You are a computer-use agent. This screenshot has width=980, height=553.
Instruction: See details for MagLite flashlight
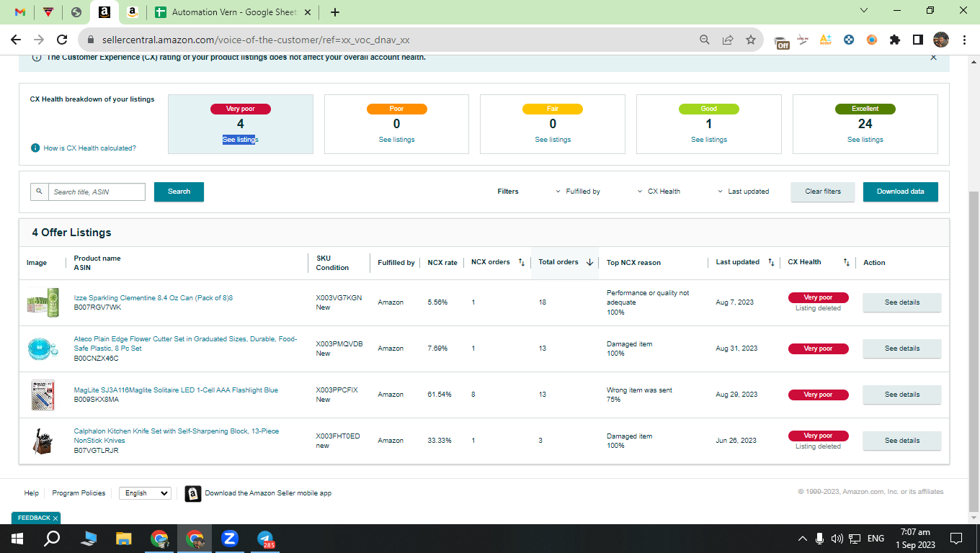tap(902, 395)
